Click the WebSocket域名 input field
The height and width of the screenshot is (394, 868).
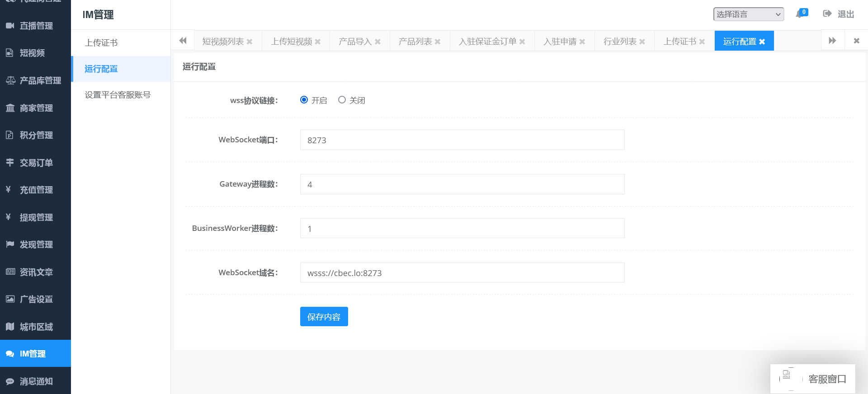(x=462, y=273)
